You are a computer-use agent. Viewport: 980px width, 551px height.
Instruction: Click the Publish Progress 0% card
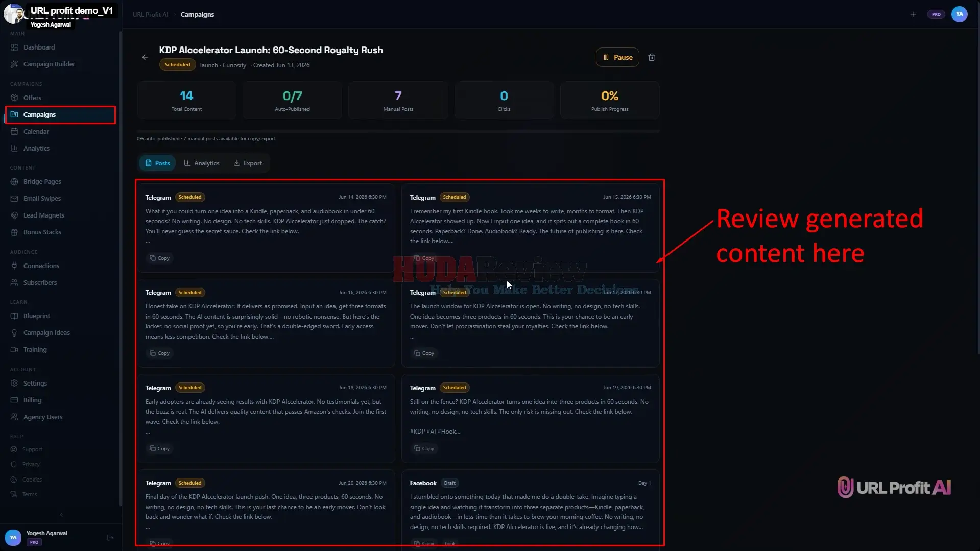click(x=610, y=100)
